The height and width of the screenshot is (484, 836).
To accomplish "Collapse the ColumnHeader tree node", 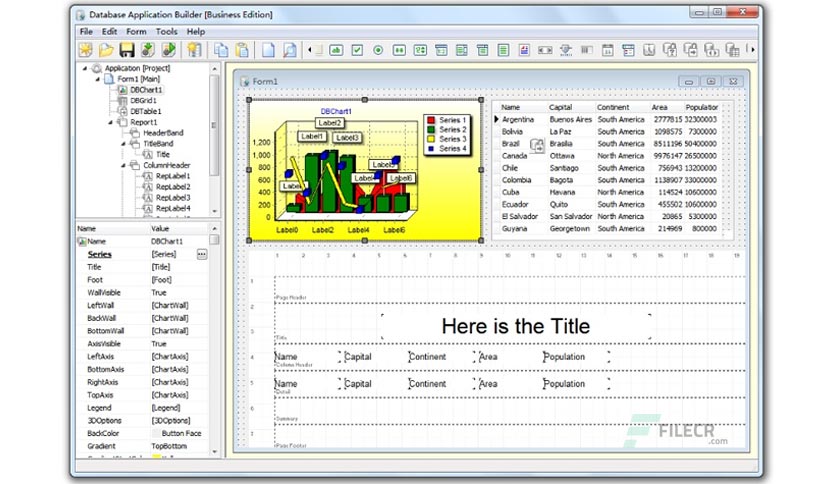I will [124, 165].
